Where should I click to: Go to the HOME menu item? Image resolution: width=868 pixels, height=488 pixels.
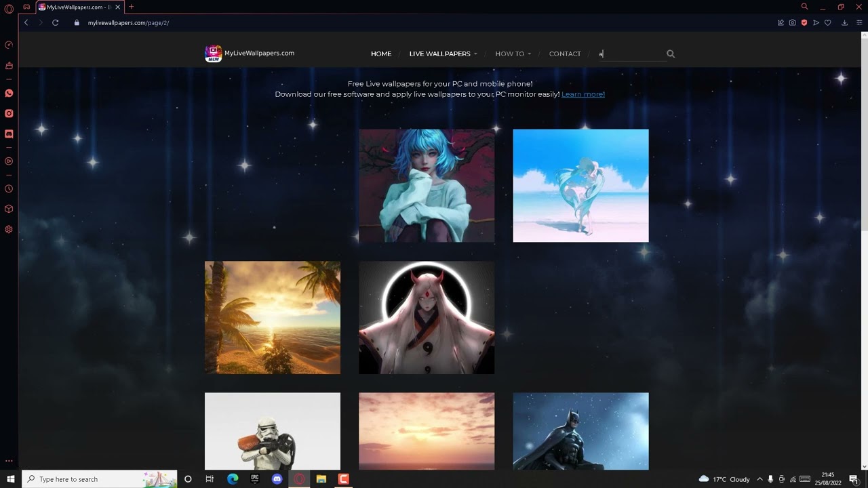(x=381, y=54)
